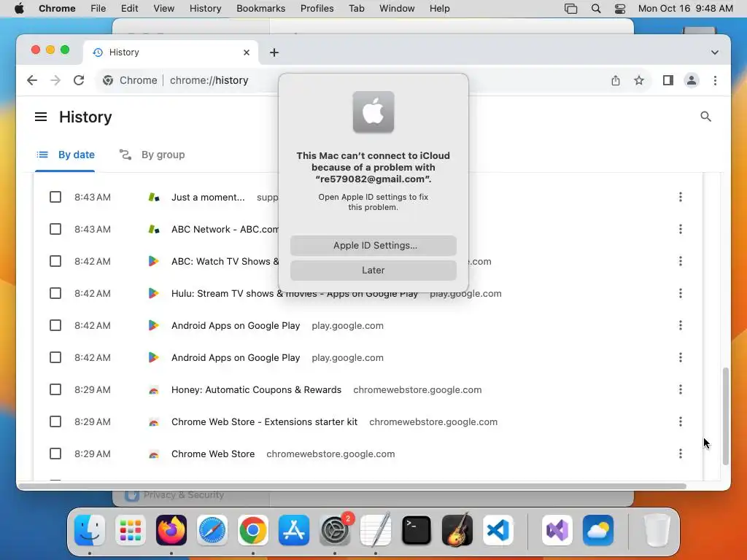Select checkbox for Just a moment entry
747x560 pixels.
point(55,197)
